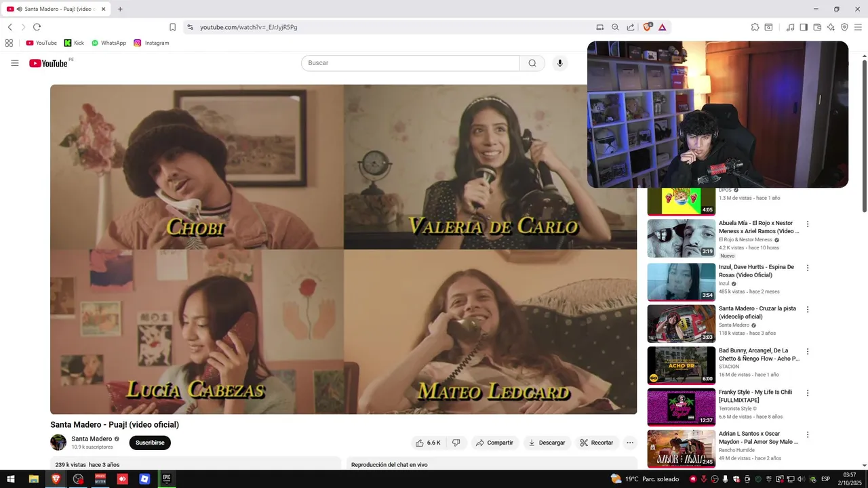Open more actions menu under the video
This screenshot has height=488, width=868.
[630, 443]
